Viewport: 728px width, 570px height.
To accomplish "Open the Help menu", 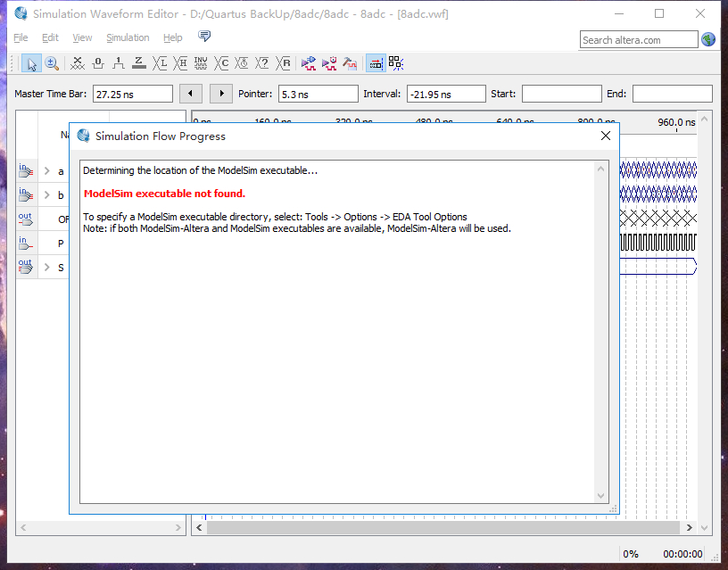I will pos(173,37).
